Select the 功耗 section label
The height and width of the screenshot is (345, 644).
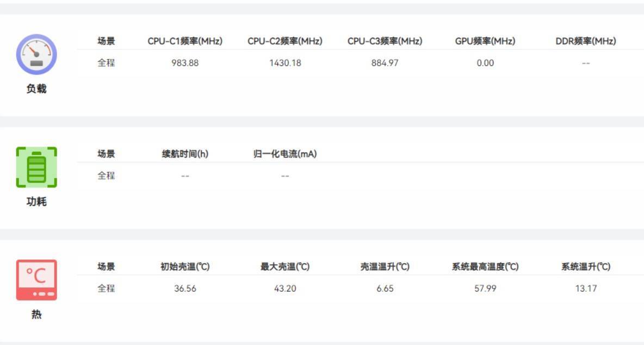pyautogui.click(x=36, y=202)
